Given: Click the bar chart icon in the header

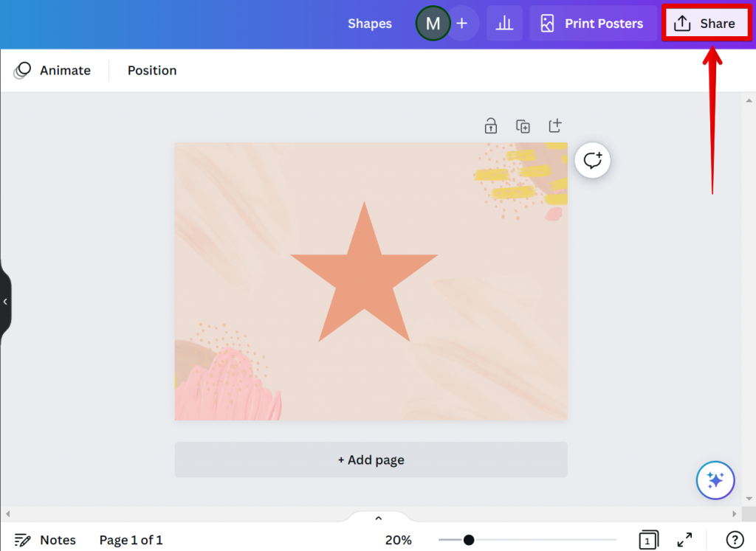Looking at the screenshot, I should (504, 23).
